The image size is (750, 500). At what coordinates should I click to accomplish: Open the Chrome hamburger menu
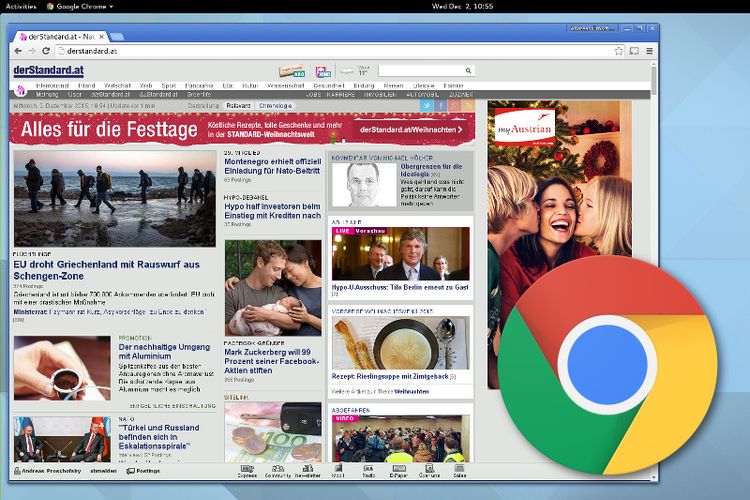(x=650, y=50)
